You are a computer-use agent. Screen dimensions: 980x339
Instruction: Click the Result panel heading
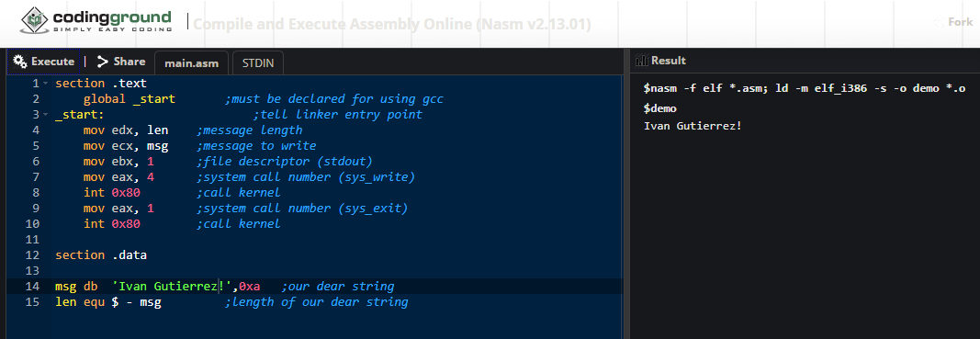pos(668,61)
